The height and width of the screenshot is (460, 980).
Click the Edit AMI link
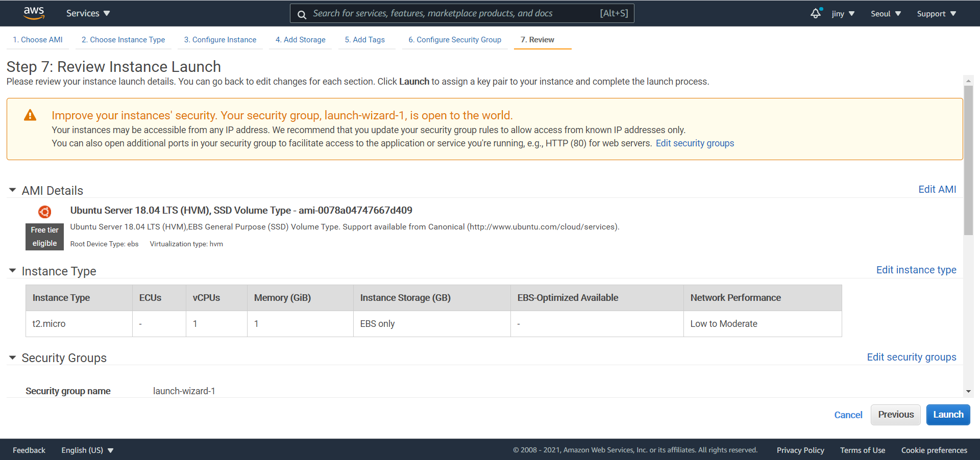(x=937, y=189)
